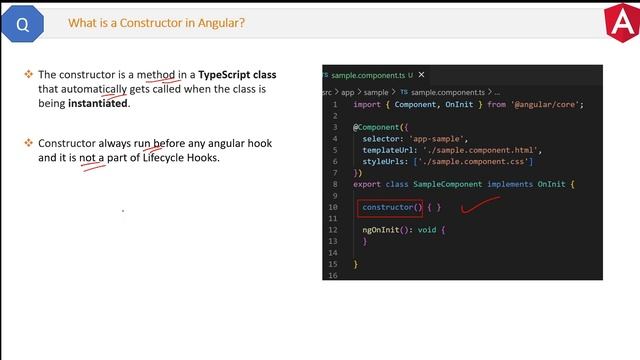Click the text 'Lifecycle Hooks.'
640x360 pixels.
tap(181, 158)
